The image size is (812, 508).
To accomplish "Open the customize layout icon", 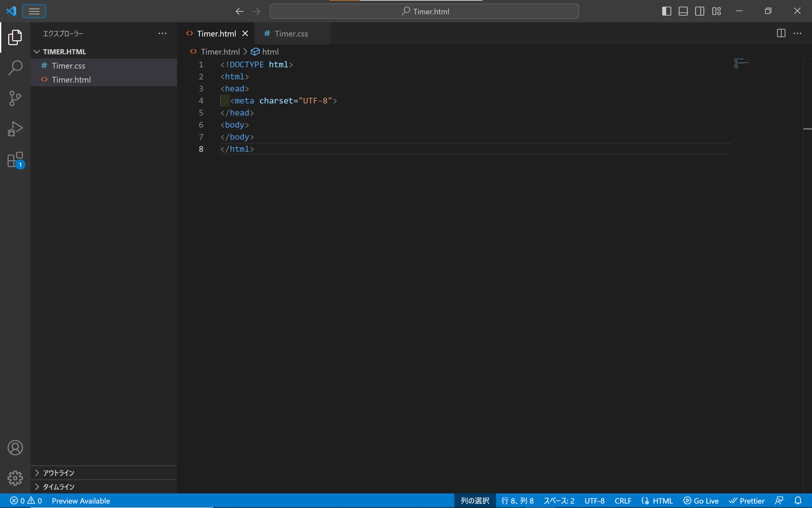I will pyautogui.click(x=717, y=11).
